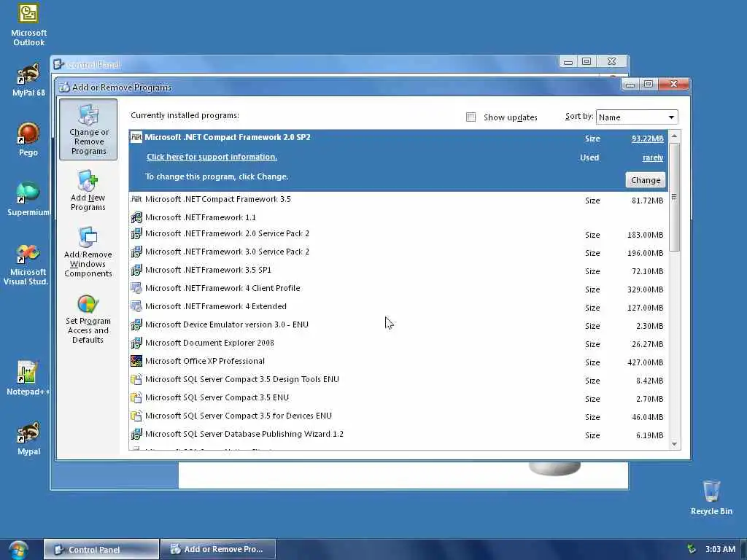Select SQL Server Database Publishing Wizard 1.2

398,435
